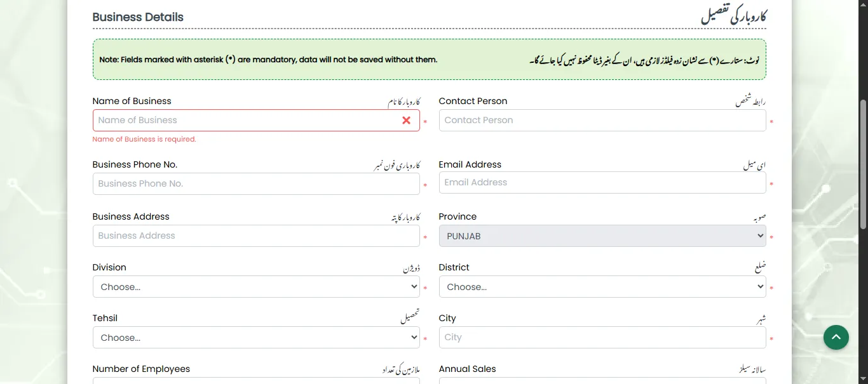This screenshot has width=868, height=384.
Task: Focus the Name of Business field
Action: click(x=245, y=121)
